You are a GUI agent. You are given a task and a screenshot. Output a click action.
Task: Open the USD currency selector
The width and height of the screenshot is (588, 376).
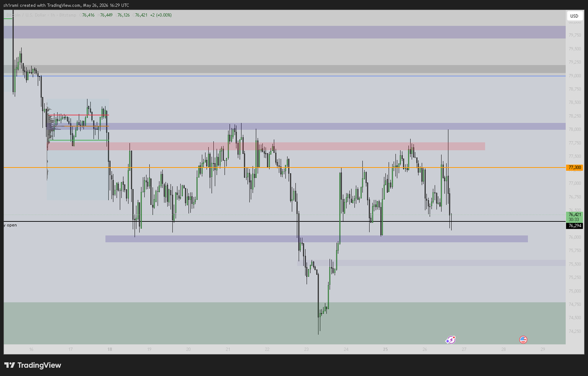coord(574,16)
